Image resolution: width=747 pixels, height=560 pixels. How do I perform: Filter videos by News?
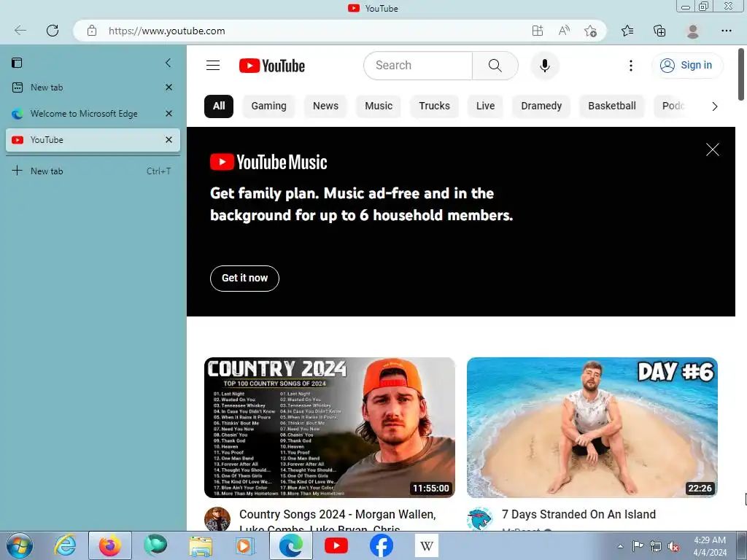click(325, 106)
